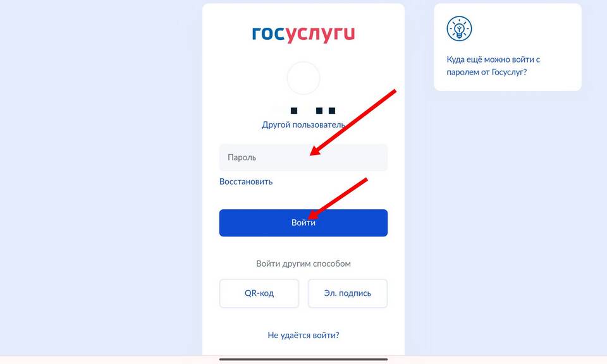Choose Эл. подпись login method
This screenshot has width=607, height=364.
pyautogui.click(x=348, y=293)
